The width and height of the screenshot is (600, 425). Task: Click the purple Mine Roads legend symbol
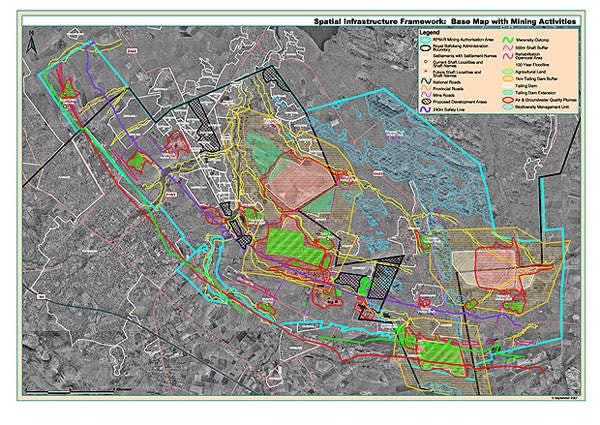[x=426, y=94]
